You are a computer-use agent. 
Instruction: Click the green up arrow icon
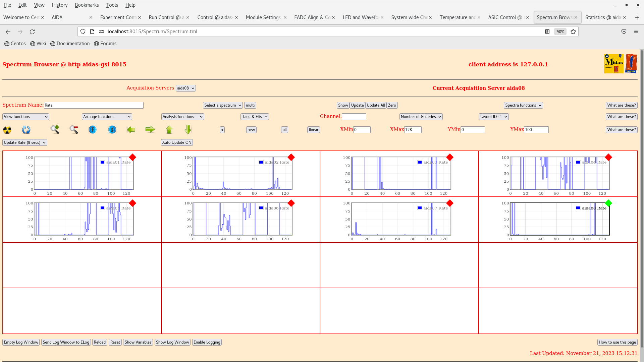tap(169, 129)
